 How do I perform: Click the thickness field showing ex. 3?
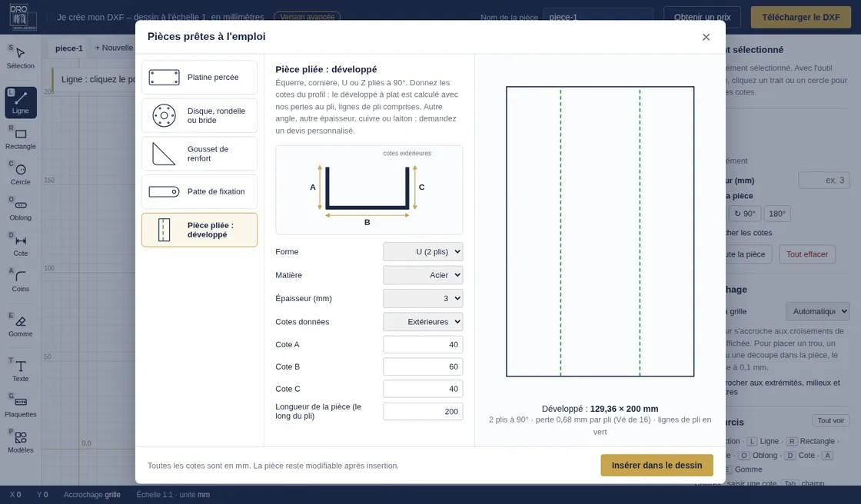pos(823,180)
